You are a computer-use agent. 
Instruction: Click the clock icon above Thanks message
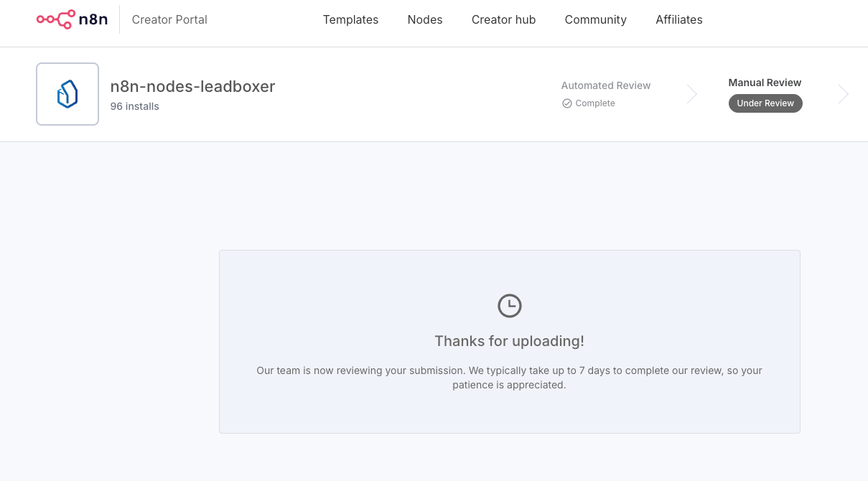(510, 306)
